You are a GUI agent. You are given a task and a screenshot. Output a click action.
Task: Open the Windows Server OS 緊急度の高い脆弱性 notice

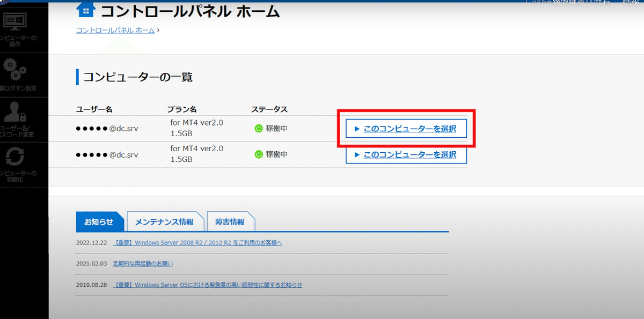208,285
